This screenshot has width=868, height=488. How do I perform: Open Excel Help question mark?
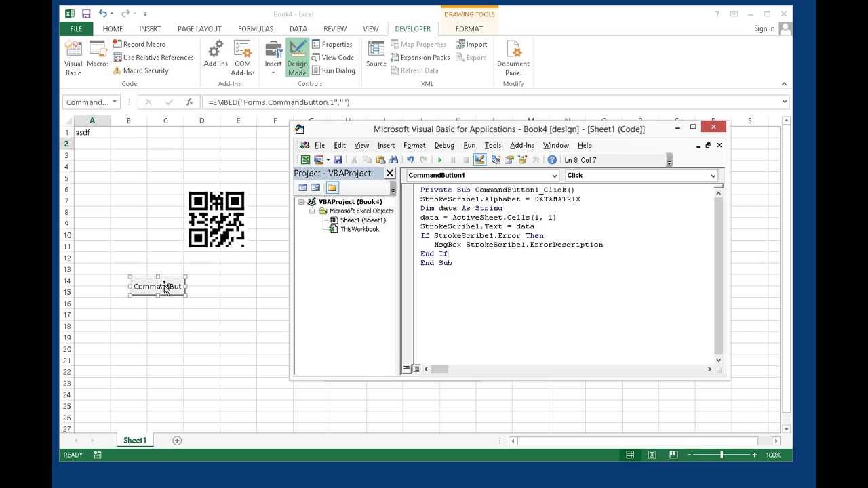(x=717, y=14)
